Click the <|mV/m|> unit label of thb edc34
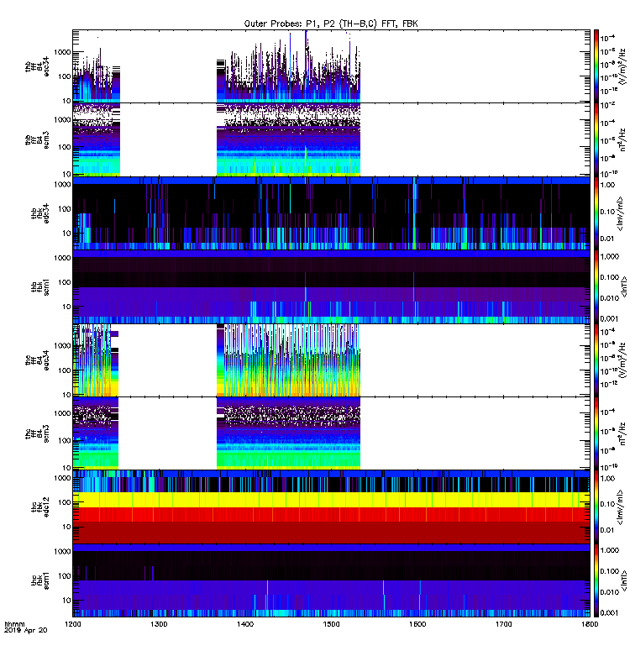 pyautogui.click(x=621, y=213)
